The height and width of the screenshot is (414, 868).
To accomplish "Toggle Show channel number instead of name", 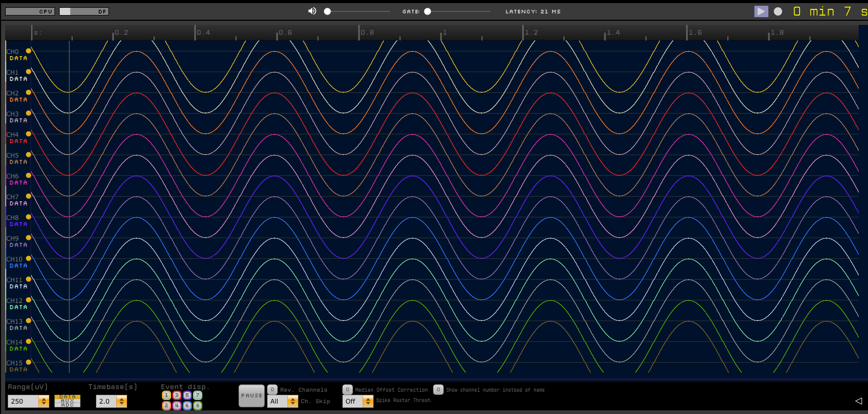I will tap(438, 390).
